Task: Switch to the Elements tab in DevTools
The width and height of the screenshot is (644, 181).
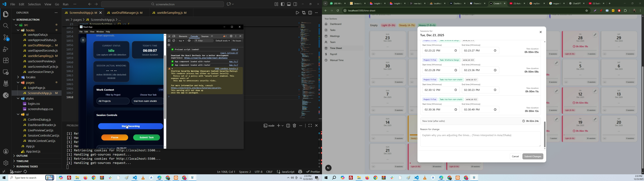Action: click(x=183, y=36)
